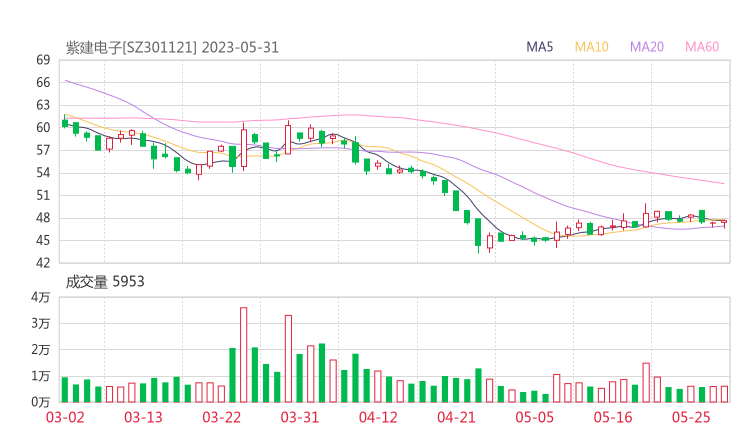Click the 42 price axis label
This screenshot has height=440, width=740.
click(43, 262)
